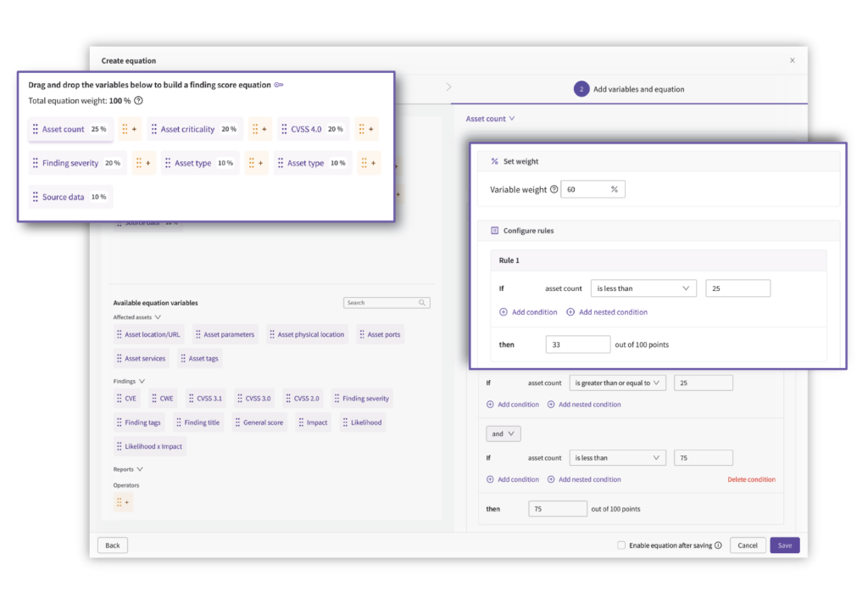Click Add nested condition below 'greater than' row
The height and width of the screenshot is (604, 868).
(x=584, y=405)
